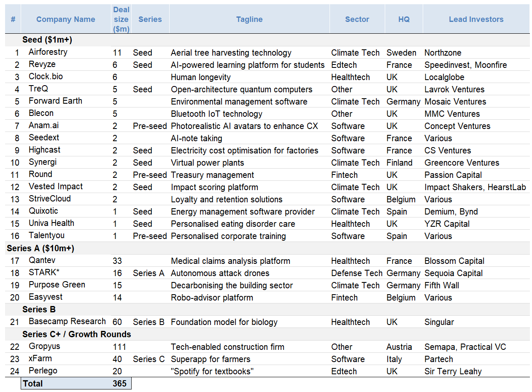
Task: Click the StriveCloud company name
Action: (x=50, y=199)
